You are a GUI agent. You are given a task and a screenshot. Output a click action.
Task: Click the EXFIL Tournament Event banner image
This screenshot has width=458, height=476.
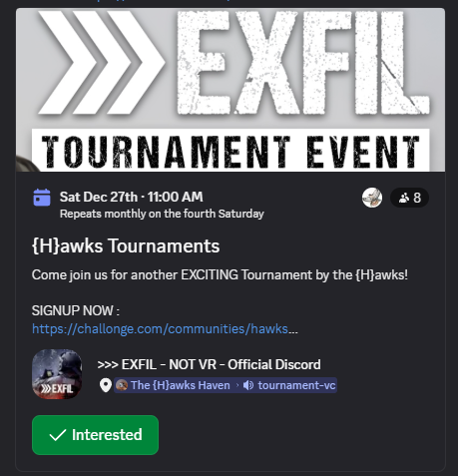tap(230, 90)
